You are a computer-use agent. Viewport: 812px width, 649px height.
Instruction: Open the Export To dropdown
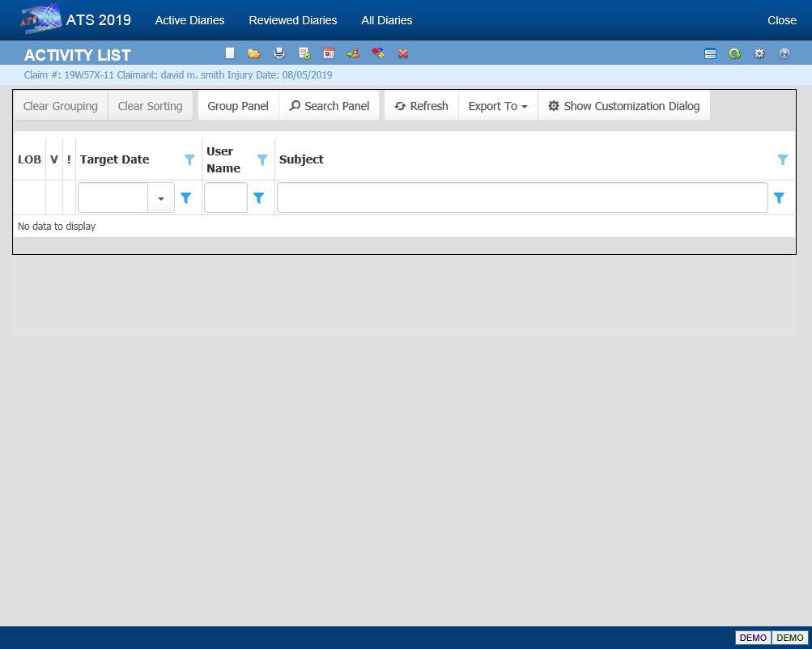(497, 106)
